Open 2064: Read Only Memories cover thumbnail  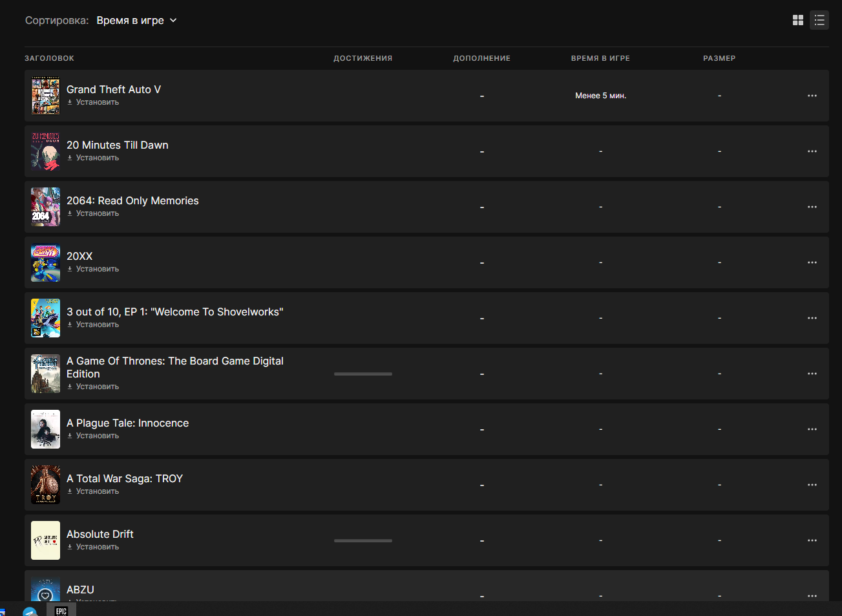(45, 207)
